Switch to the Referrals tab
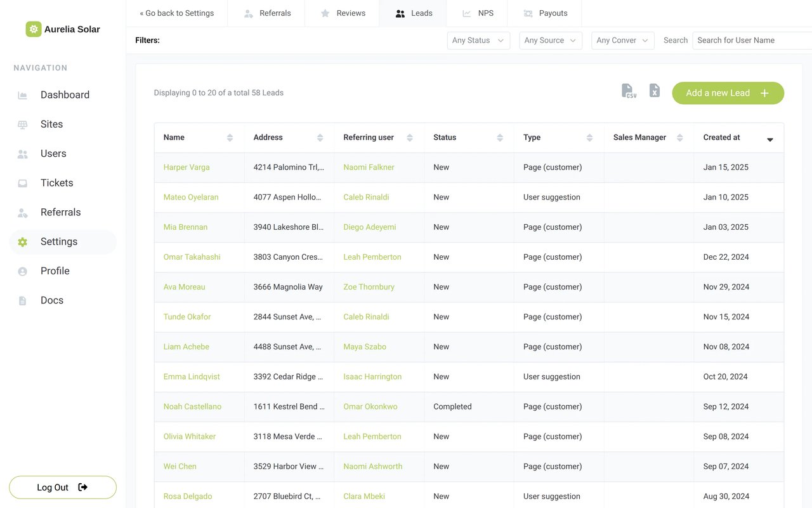The height and width of the screenshot is (508, 812). 267,13
